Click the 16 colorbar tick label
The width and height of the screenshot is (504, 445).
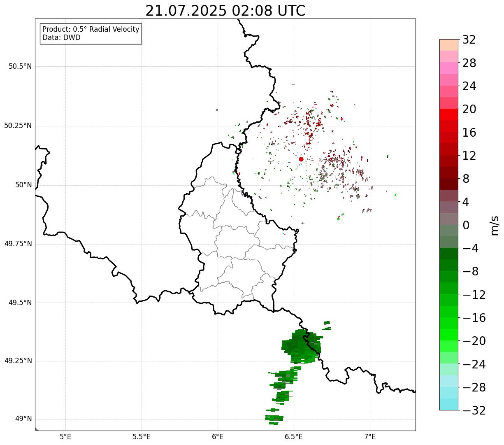(469, 133)
